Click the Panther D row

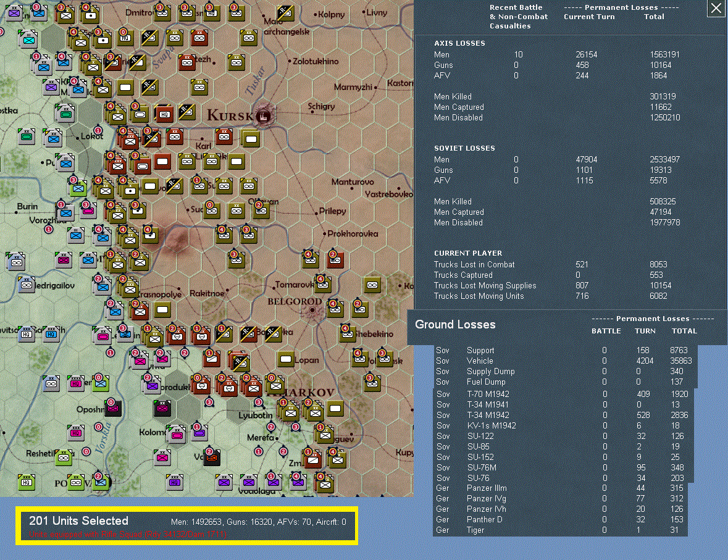coord(561,520)
